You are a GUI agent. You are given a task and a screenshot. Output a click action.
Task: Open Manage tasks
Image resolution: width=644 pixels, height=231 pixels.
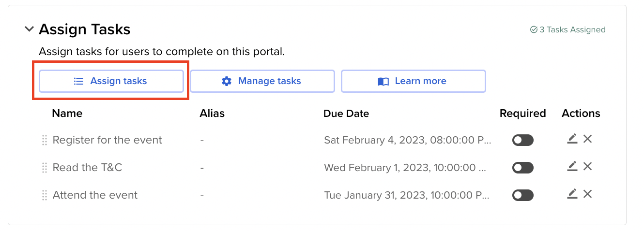coord(262,81)
